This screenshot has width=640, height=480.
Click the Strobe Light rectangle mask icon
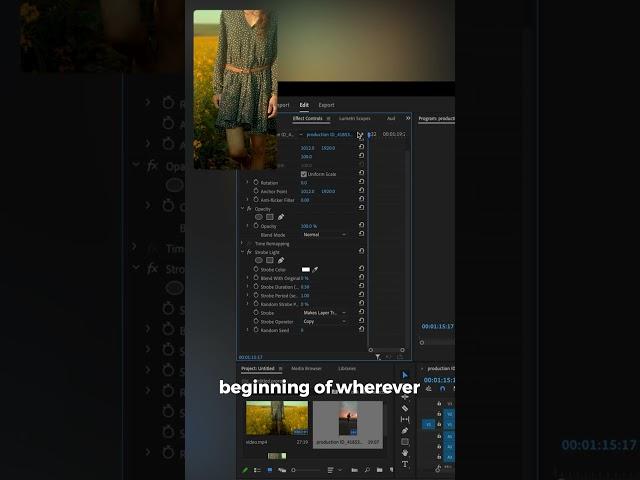pyautogui.click(x=270, y=260)
